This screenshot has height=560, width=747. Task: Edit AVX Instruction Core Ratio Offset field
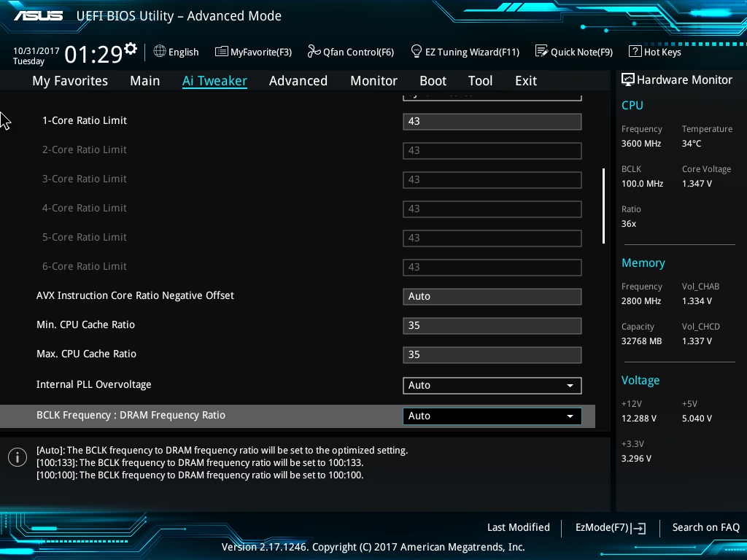pos(492,296)
